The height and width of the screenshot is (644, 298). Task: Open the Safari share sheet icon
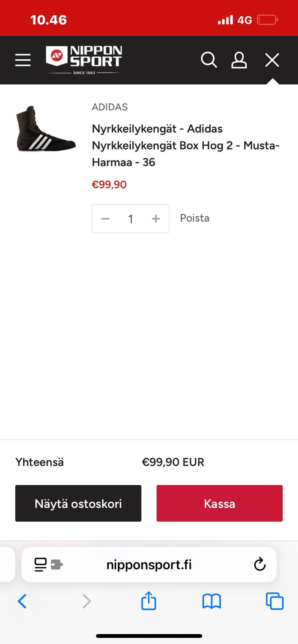(x=149, y=601)
